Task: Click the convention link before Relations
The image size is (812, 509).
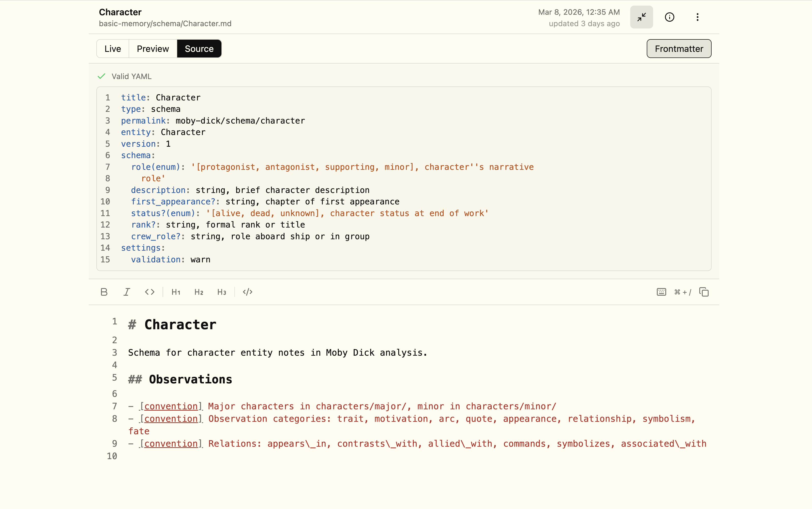Action: click(171, 444)
